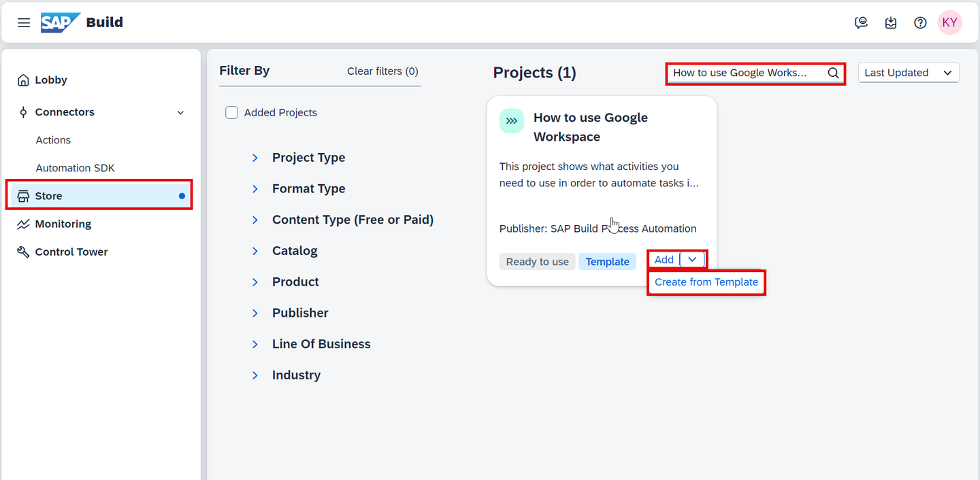Click the Template tag on card
Image resolution: width=980 pixels, height=480 pixels.
pyautogui.click(x=607, y=262)
